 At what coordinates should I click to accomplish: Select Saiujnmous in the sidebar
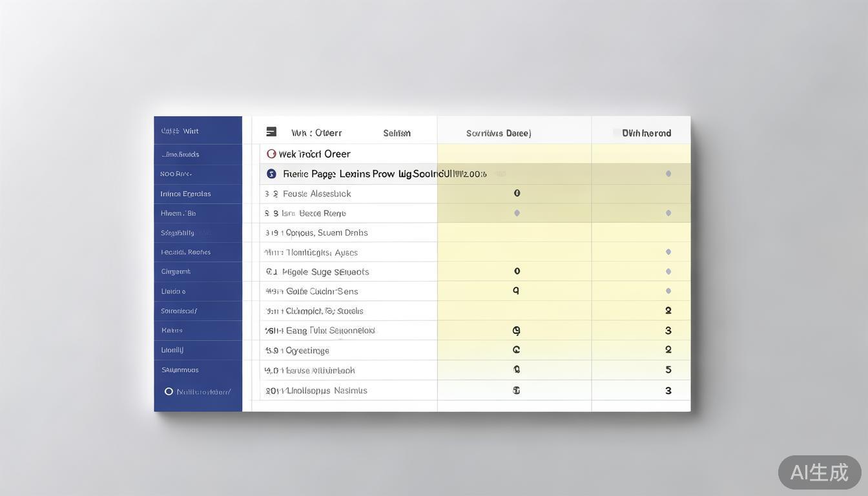point(180,370)
